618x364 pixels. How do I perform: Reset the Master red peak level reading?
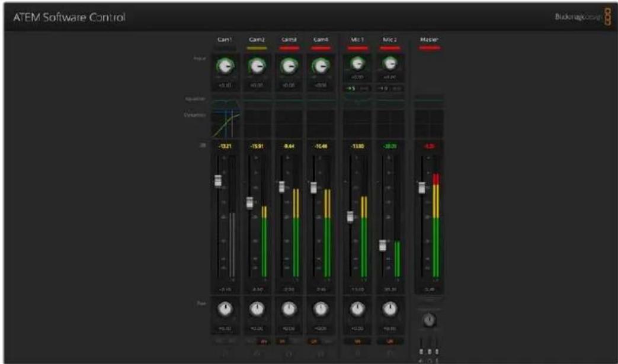[429, 146]
